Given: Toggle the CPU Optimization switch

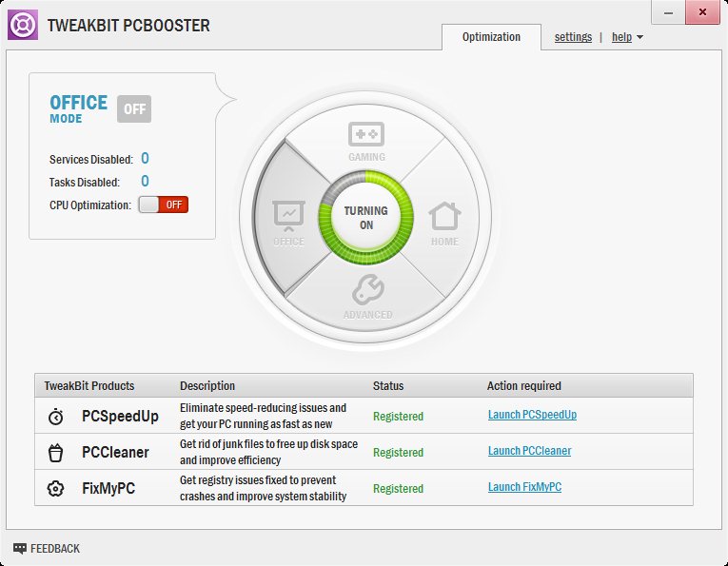Looking at the screenshot, I should [x=163, y=205].
